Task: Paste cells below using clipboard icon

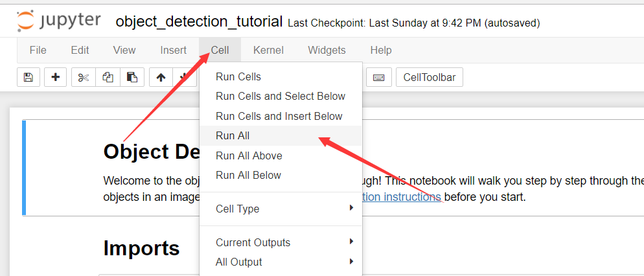Action: (x=132, y=78)
